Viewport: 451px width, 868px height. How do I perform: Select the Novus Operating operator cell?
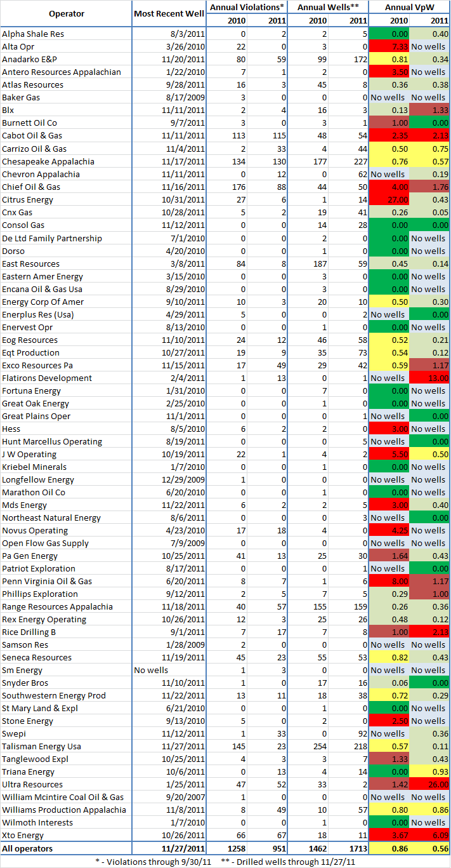click(x=66, y=530)
